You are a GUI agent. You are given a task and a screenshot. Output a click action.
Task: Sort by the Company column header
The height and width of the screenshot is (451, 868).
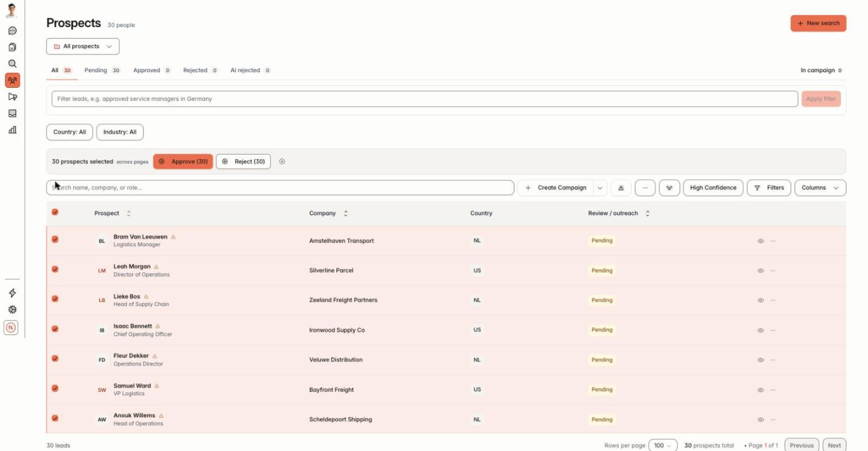328,213
